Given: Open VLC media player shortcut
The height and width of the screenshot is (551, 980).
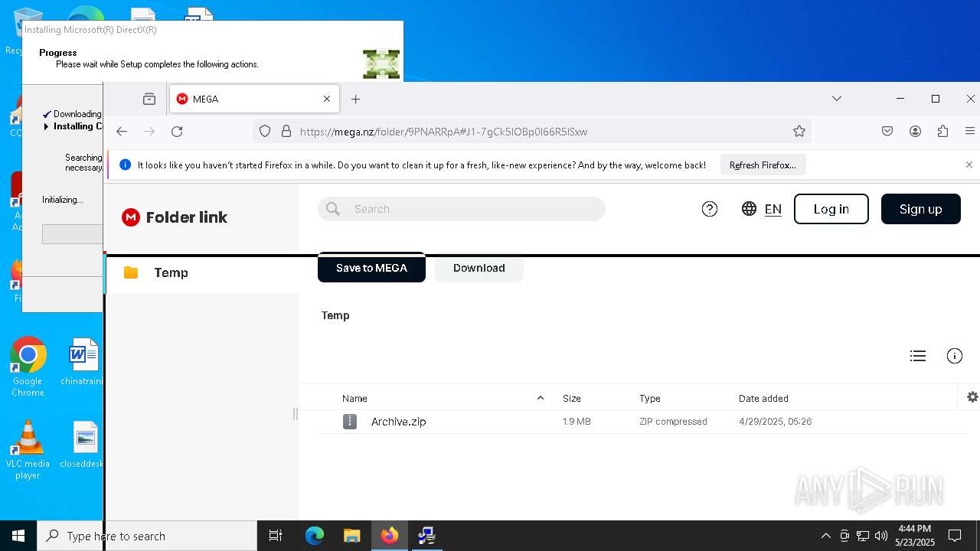Looking at the screenshot, I should (x=28, y=450).
